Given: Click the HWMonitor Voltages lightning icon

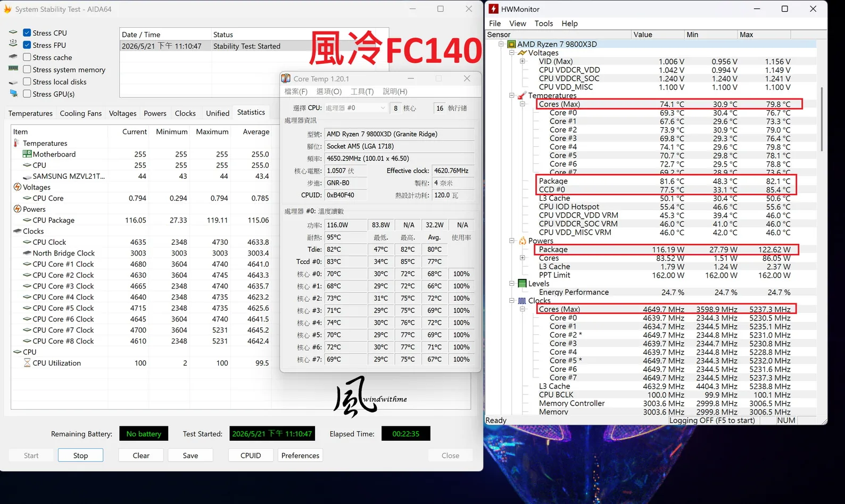Looking at the screenshot, I should pyautogui.click(x=522, y=53).
